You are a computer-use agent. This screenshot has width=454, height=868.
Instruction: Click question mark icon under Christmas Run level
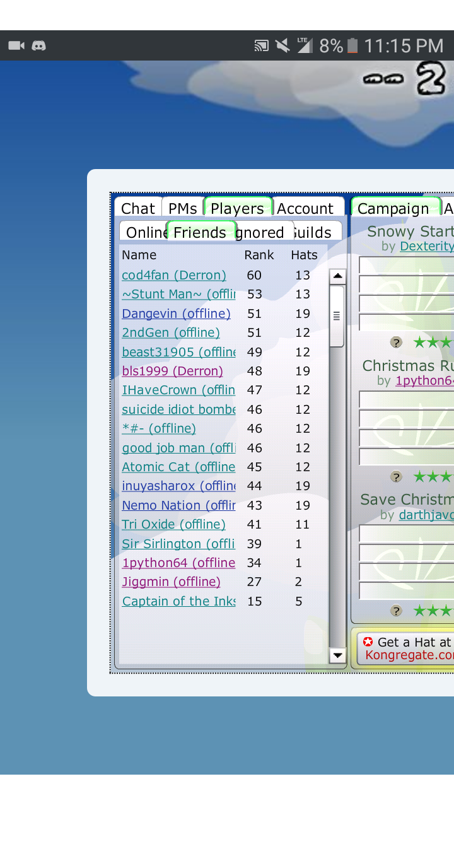(x=396, y=477)
